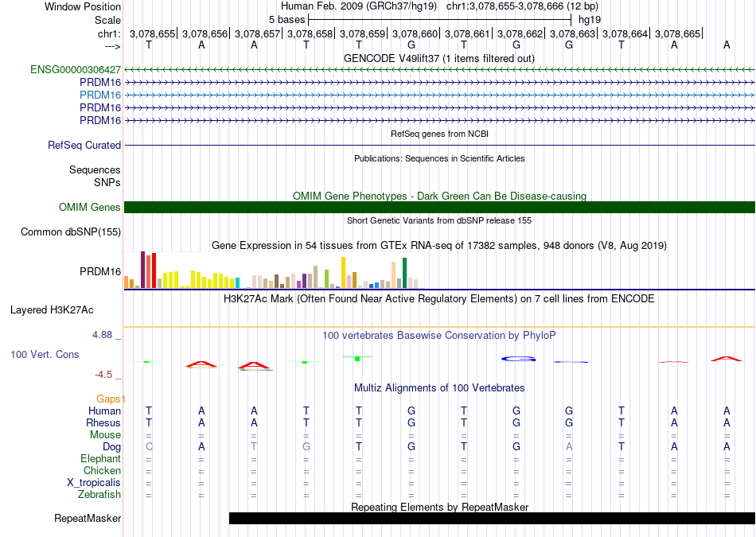This screenshot has height=537, width=756.
Task: Click the ENSG00000306427 gene label
Action: (x=76, y=69)
